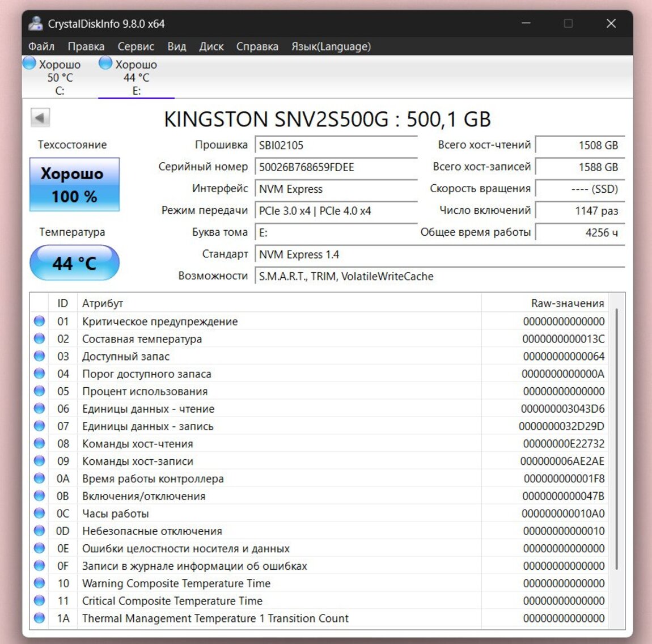Click the Хорошо 100 % health status button
652x644 pixels.
74,185
